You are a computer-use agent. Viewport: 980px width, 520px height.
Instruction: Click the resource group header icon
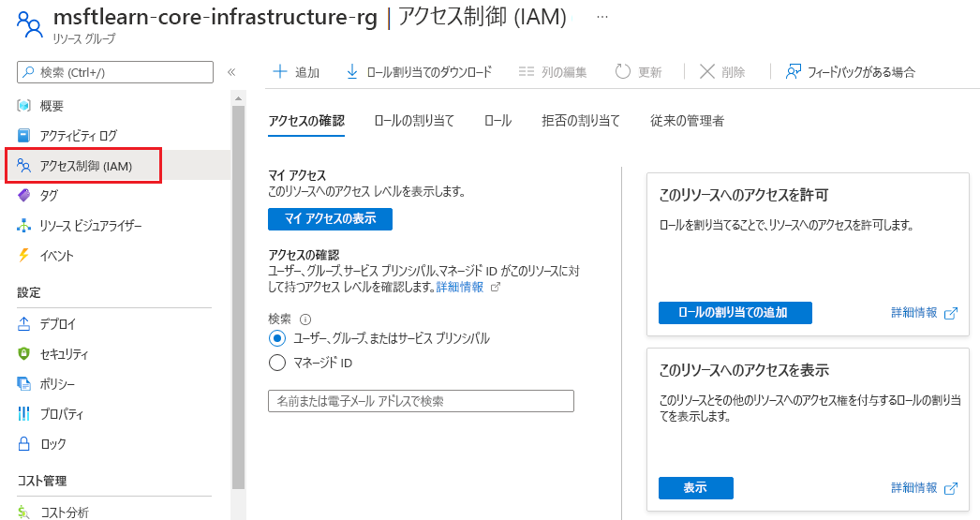pos(30,25)
